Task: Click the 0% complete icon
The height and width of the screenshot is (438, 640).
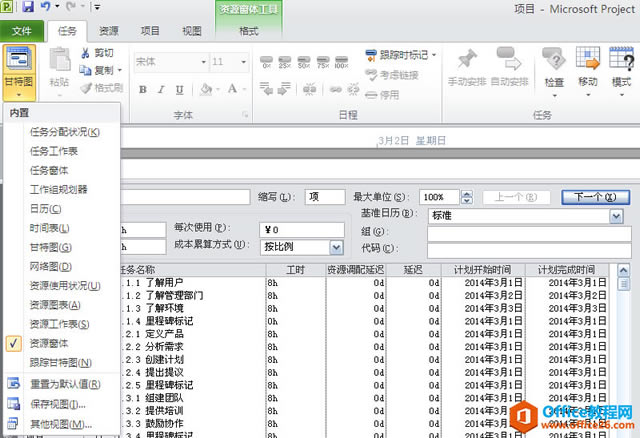Action: (267, 62)
